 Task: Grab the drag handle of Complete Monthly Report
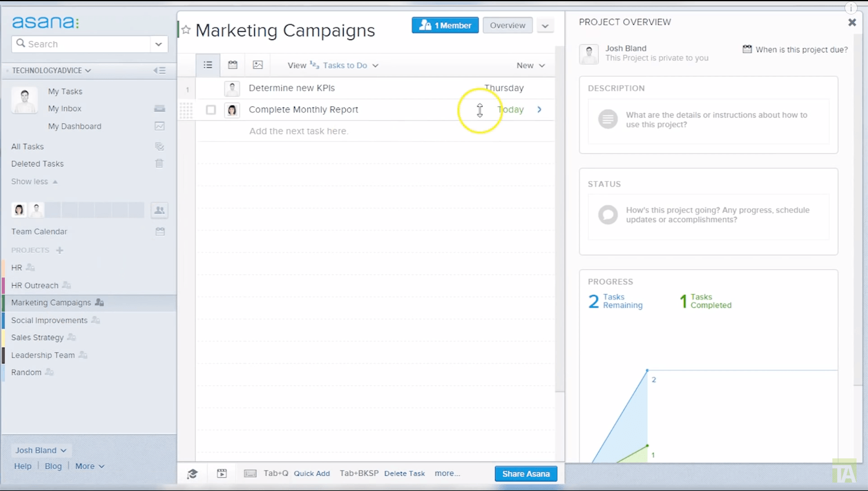[186, 110]
